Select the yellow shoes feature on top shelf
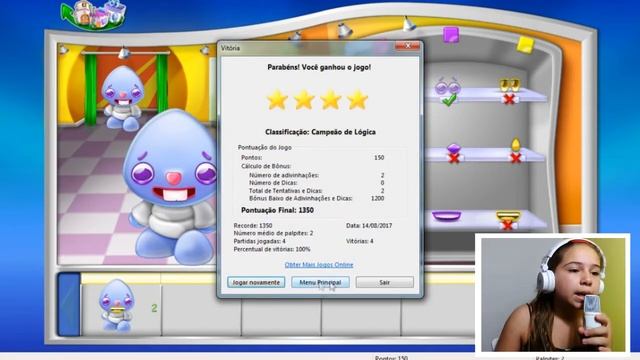The width and height of the screenshot is (640, 360). [510, 85]
